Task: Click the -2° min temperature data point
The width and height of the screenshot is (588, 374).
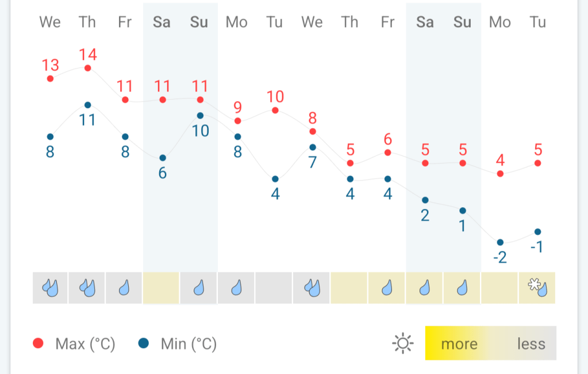Action: pyautogui.click(x=500, y=242)
